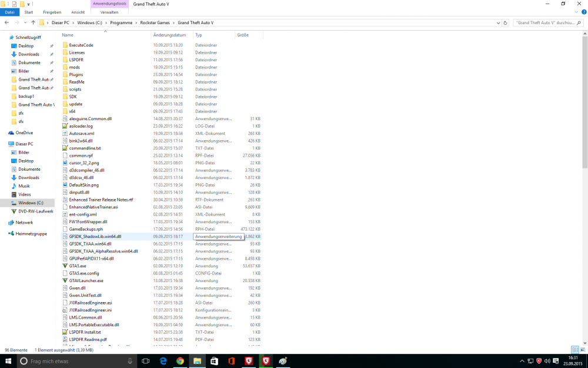Open the taskbar clock and date
The height and width of the screenshot is (368, 588).
tap(573, 361)
